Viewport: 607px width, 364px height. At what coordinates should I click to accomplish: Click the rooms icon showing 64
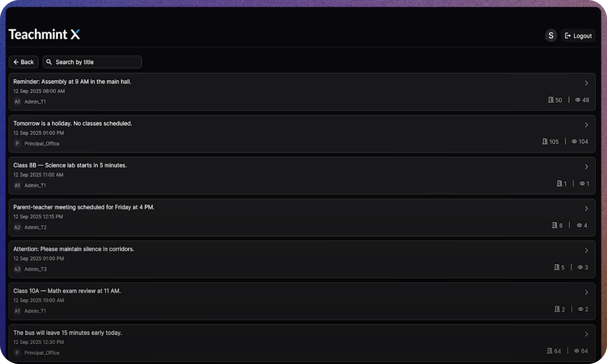coord(550,351)
